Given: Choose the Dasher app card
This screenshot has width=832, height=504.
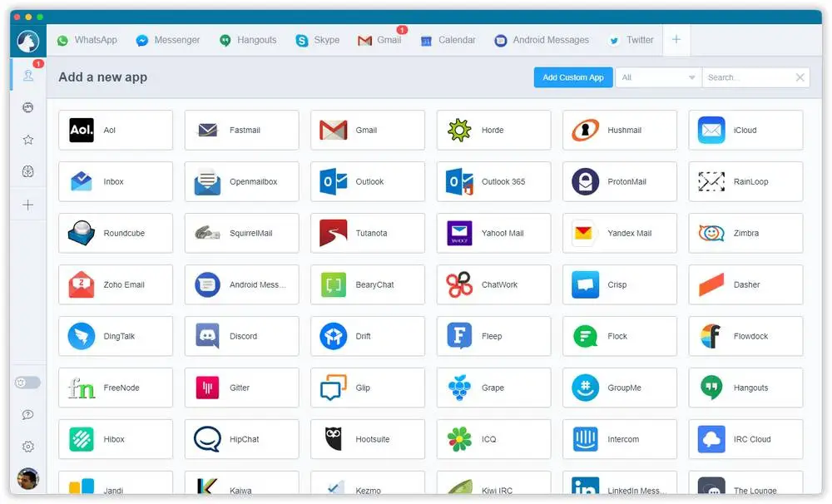Looking at the screenshot, I should point(745,284).
